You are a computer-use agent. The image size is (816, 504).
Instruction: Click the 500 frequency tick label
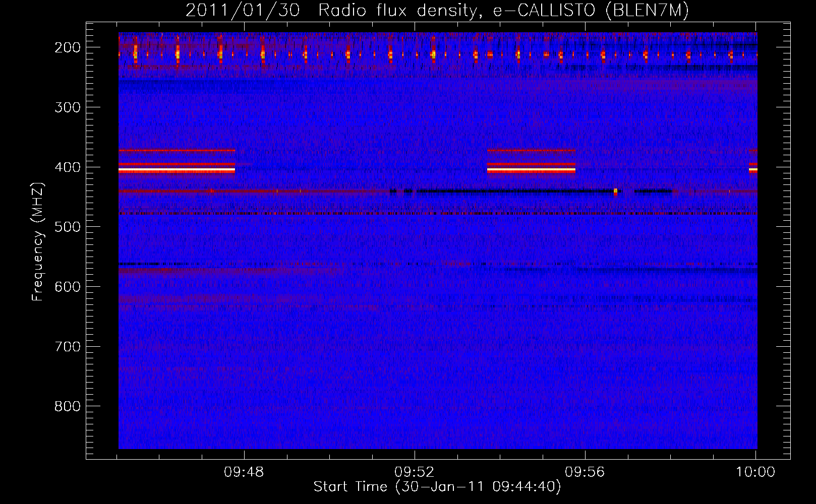[67, 227]
